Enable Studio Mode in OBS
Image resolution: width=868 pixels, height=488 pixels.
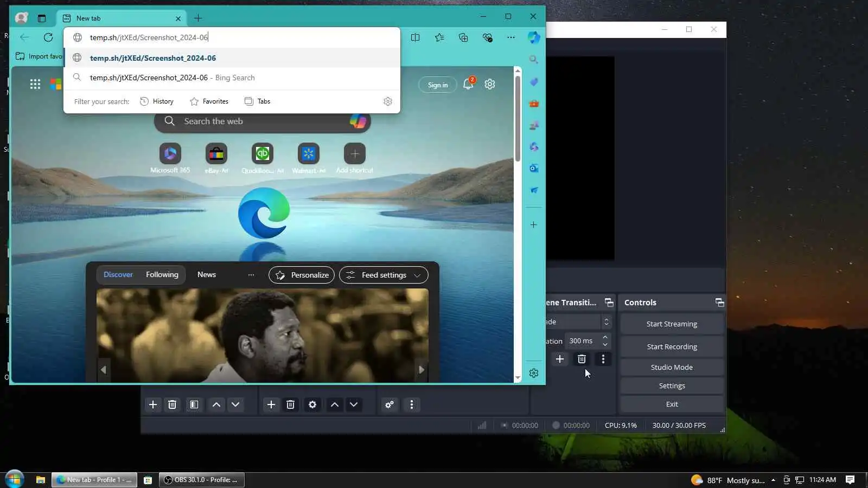coord(672,368)
